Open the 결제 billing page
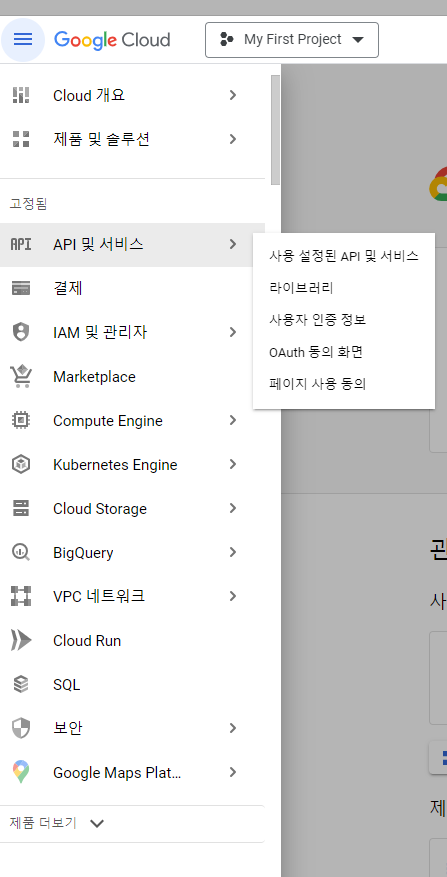447x877 pixels. 132,289
